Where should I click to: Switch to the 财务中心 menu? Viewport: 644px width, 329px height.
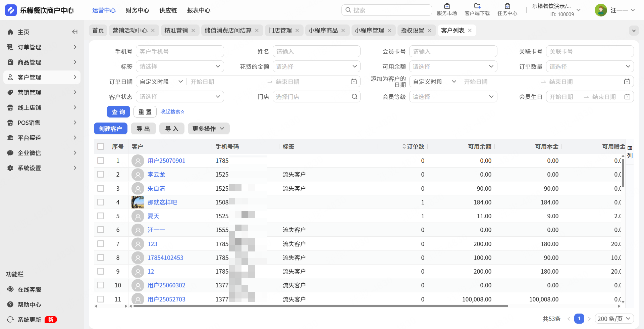tap(138, 10)
